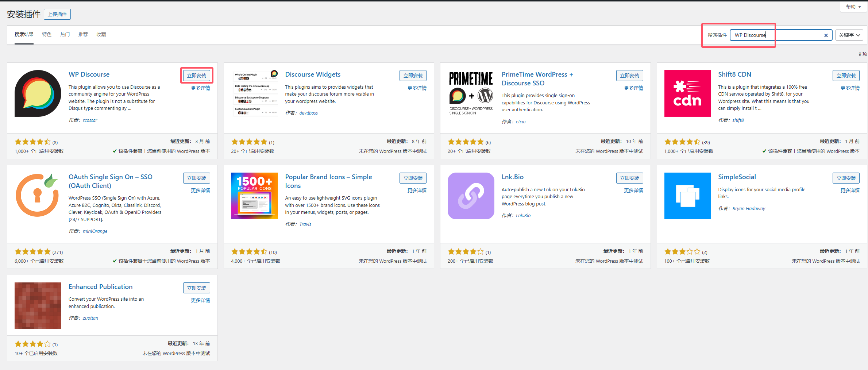This screenshot has width=868, height=370.
Task: Click the WP Discourse plugin icon
Action: click(38, 93)
